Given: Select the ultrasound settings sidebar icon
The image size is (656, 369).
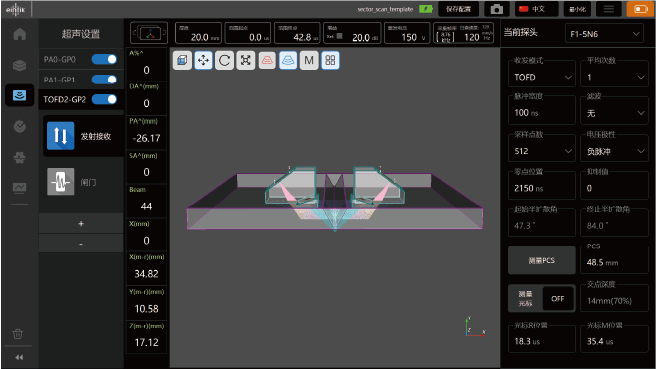Looking at the screenshot, I should [20, 95].
